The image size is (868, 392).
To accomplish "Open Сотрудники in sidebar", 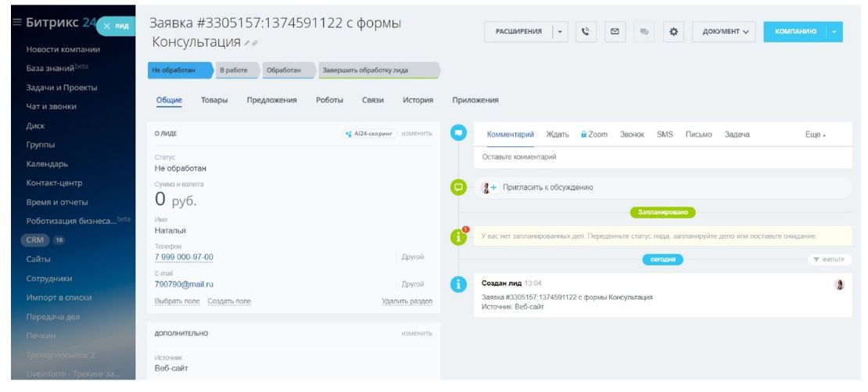I will pos(49,279).
